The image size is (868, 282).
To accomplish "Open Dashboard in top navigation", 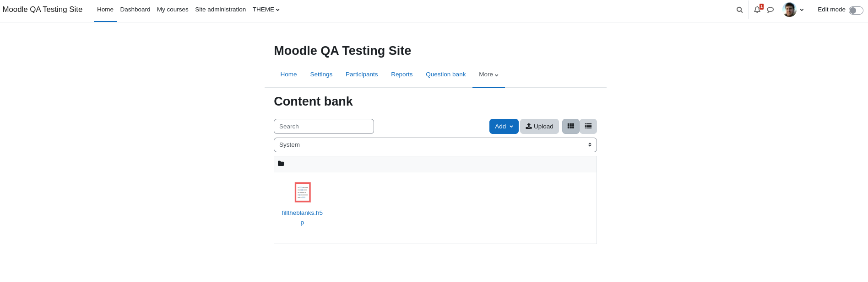I will (135, 10).
